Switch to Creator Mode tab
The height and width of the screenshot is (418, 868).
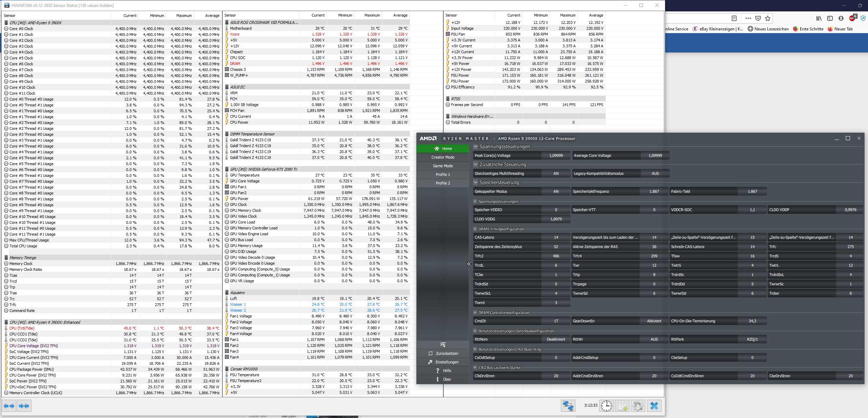click(x=443, y=157)
